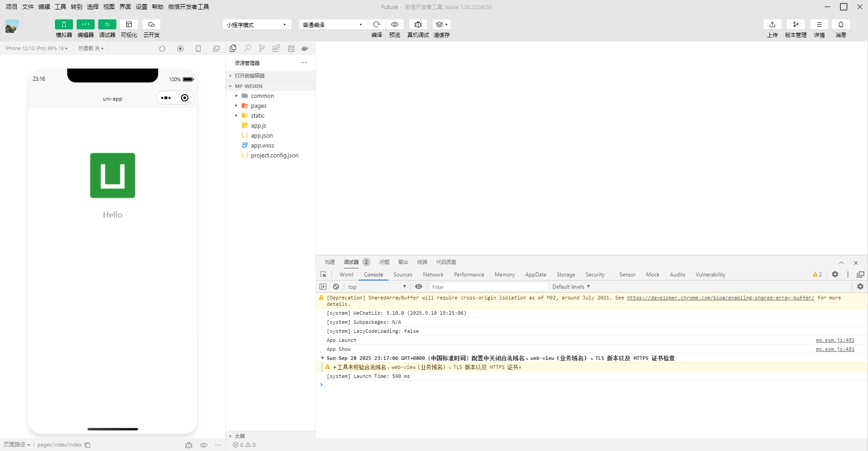Open the 设置 menu
This screenshot has width=868, height=451.
(x=142, y=7)
